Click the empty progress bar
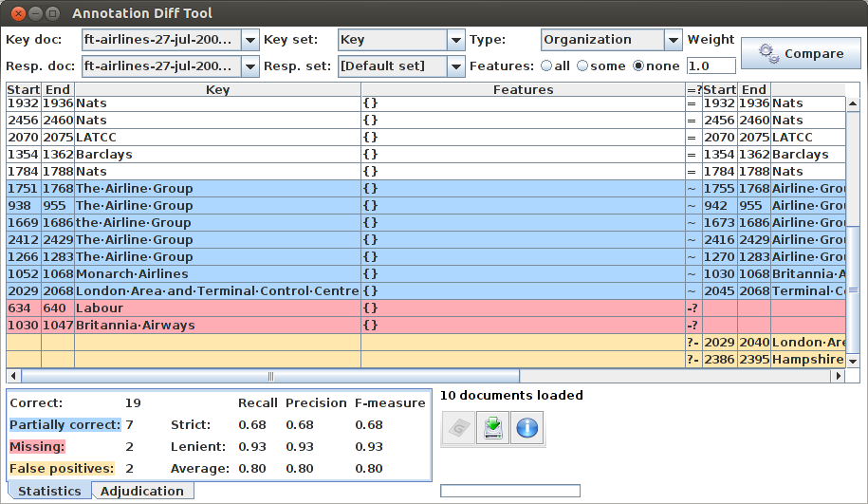 tap(510, 491)
